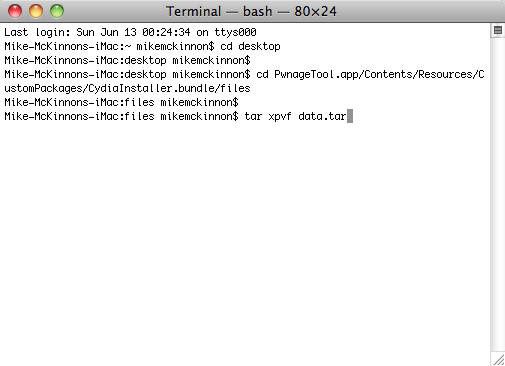Screen dimensions: 505x366
Task: Click the resize grip in window corner
Action: click(498, 360)
